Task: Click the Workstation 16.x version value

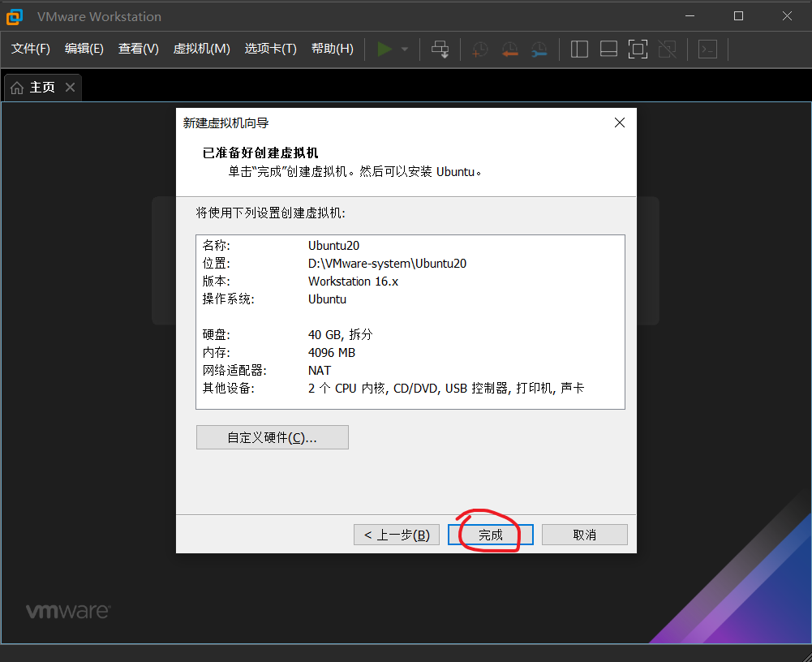Action: coord(353,282)
